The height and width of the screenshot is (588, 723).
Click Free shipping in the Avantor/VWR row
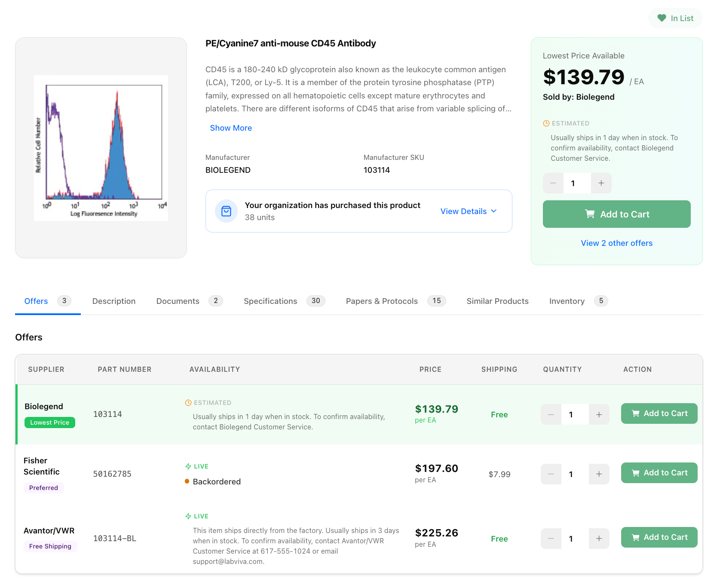(x=499, y=539)
